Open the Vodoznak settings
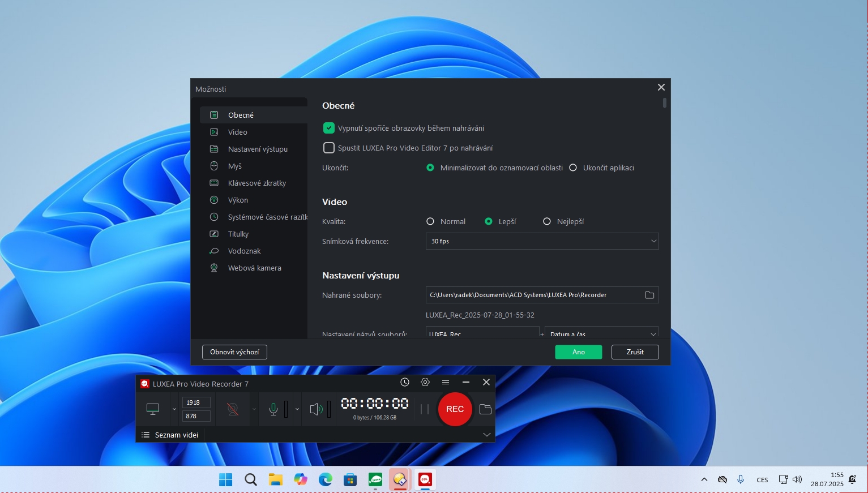 click(x=254, y=251)
